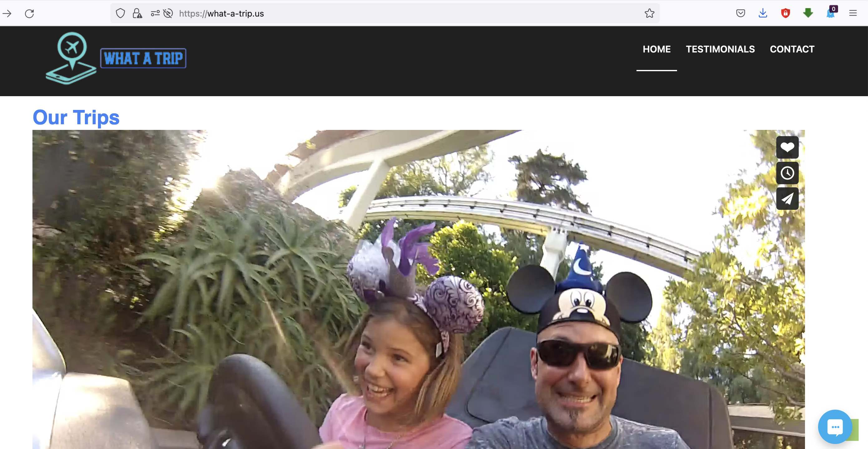Open the notification bell extension
This screenshot has height=449, width=868.
(830, 13)
